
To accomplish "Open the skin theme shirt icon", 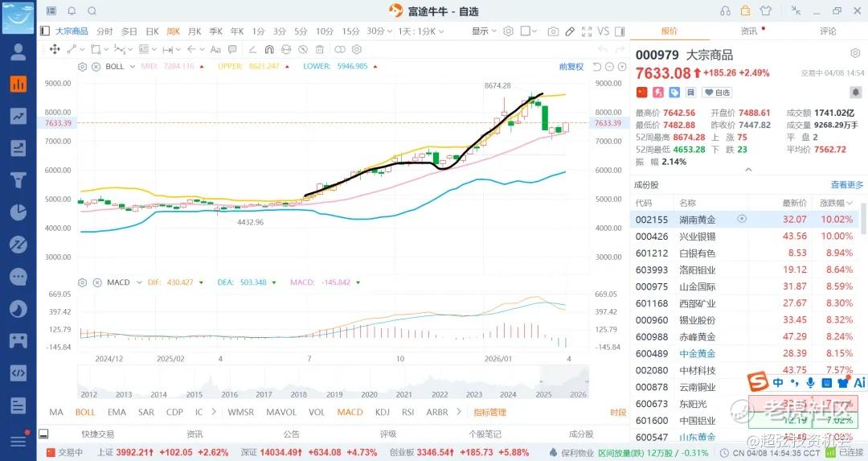I will click(766, 10).
